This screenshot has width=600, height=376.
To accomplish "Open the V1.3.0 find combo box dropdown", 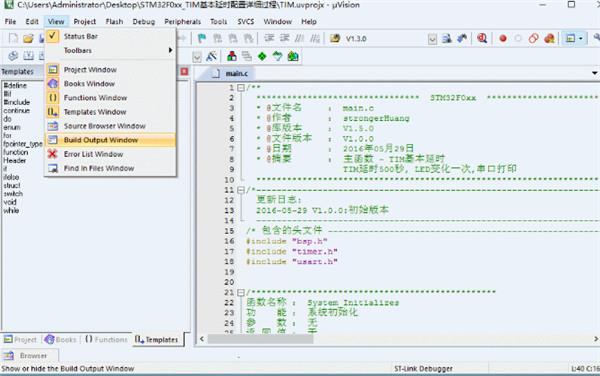I will point(432,39).
